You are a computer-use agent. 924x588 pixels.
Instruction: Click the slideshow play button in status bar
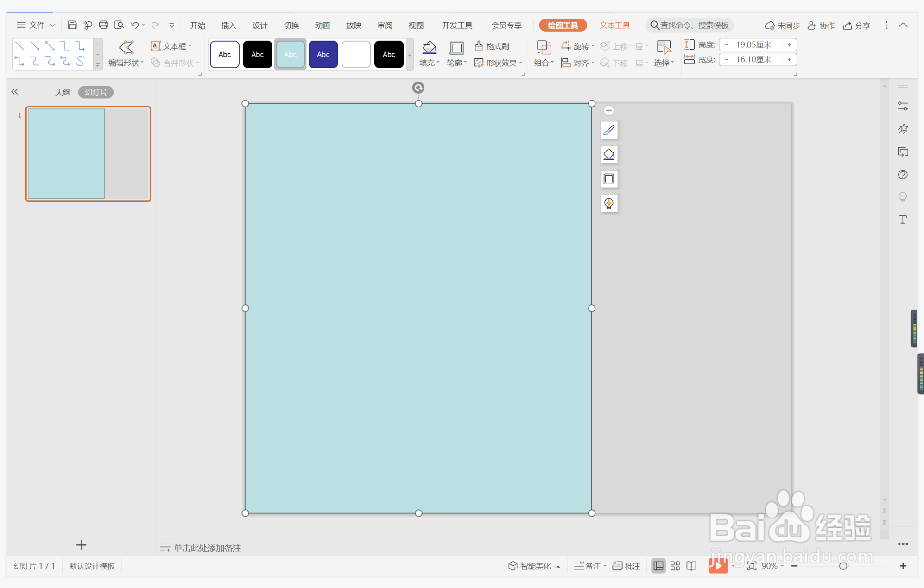click(718, 566)
